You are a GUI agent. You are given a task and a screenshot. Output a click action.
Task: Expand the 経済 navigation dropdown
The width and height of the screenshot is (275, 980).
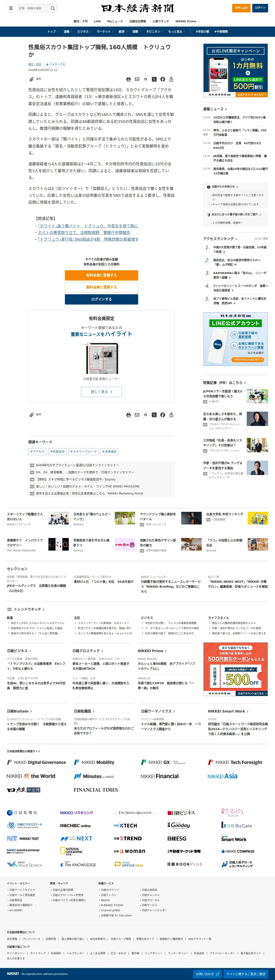tap(123, 31)
